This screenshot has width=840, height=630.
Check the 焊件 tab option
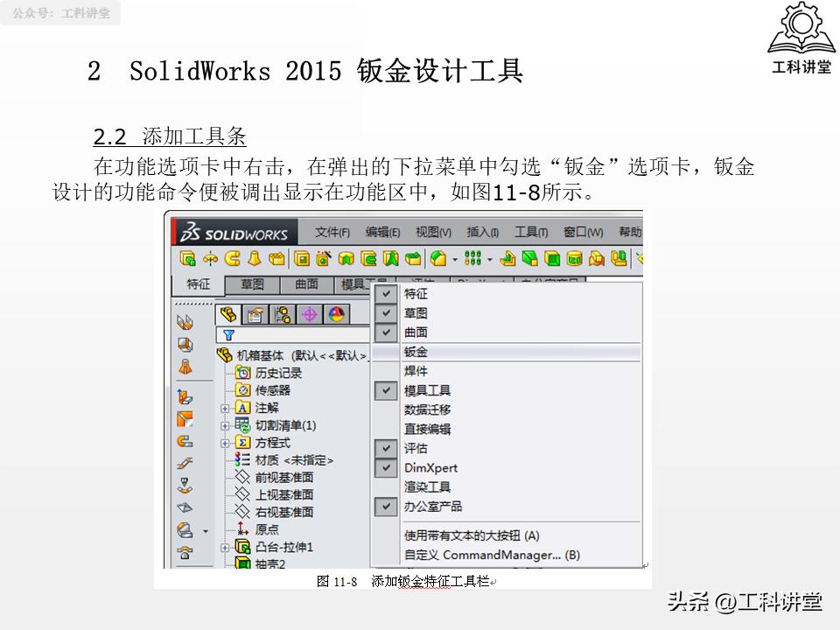pos(507,371)
